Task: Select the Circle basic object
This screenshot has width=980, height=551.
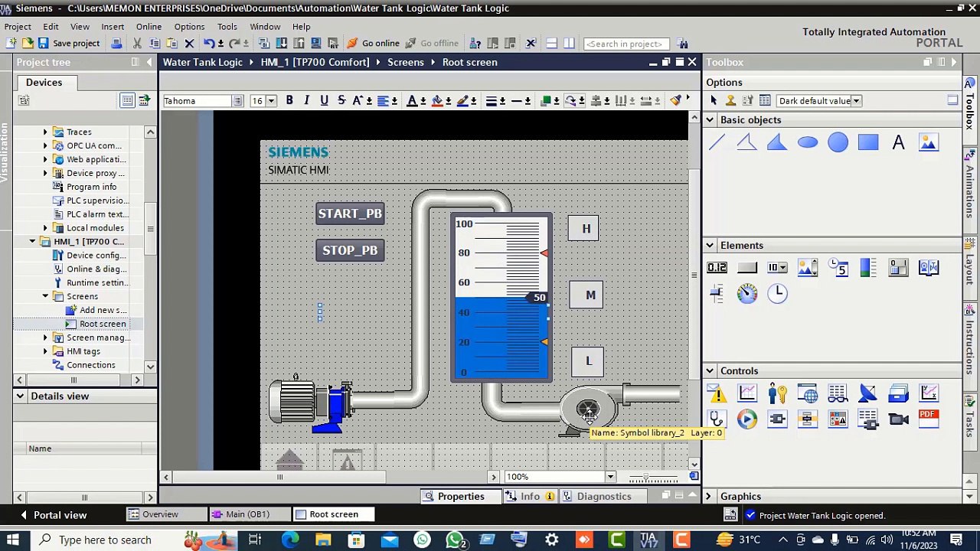Action: (x=838, y=142)
